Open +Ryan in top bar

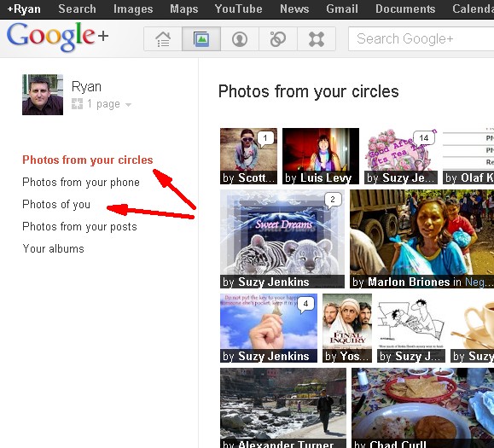[x=24, y=9]
